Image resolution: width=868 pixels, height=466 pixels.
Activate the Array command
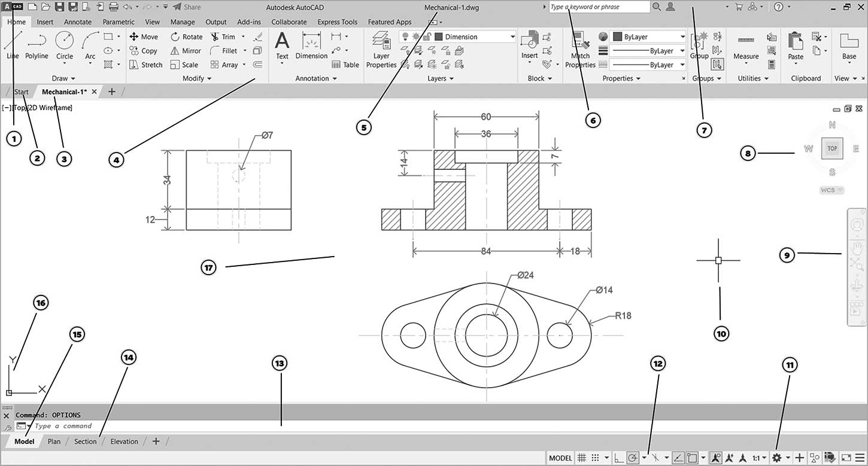click(224, 65)
